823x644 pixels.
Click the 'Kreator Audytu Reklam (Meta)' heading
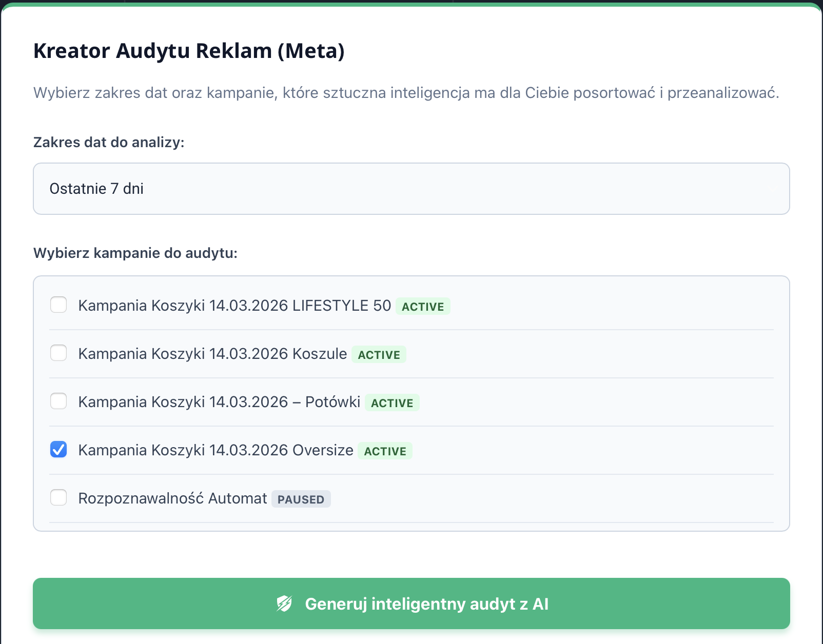point(189,51)
